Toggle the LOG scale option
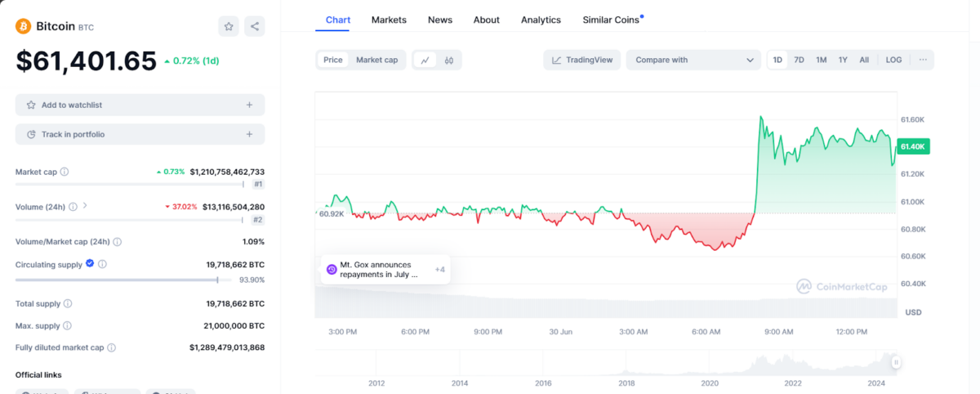The image size is (980, 394). coord(894,60)
